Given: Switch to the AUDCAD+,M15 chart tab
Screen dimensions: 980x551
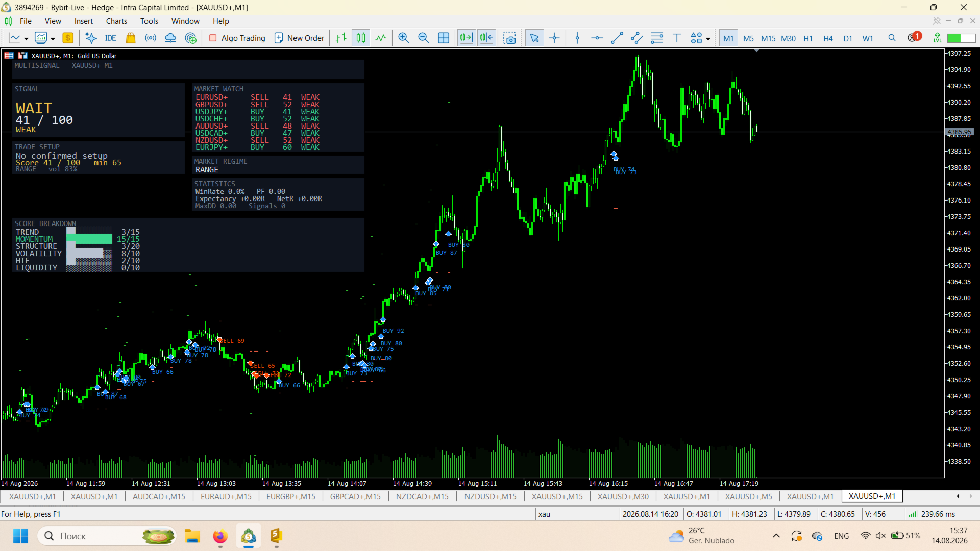Looking at the screenshot, I should click(x=159, y=496).
